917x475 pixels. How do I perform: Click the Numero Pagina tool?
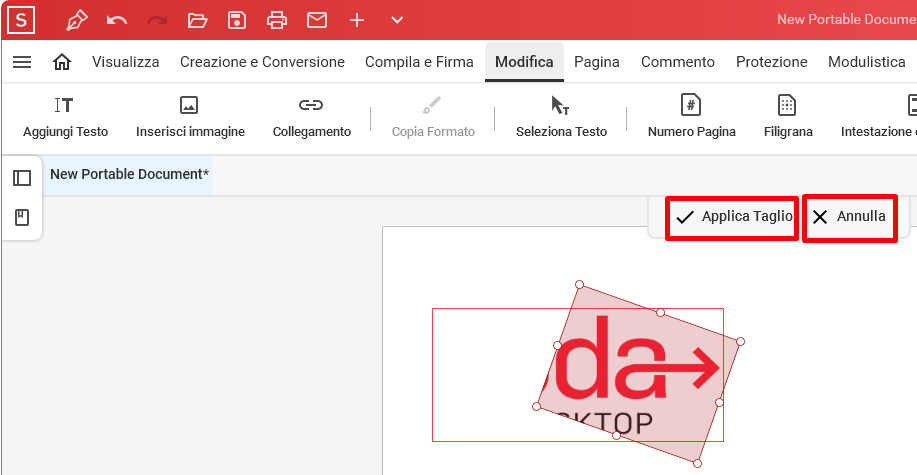(x=691, y=118)
